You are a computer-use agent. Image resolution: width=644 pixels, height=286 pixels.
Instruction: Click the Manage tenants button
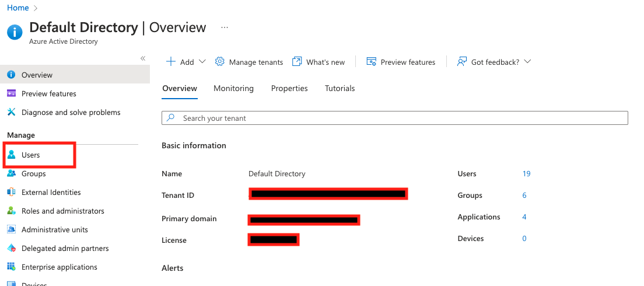point(249,62)
